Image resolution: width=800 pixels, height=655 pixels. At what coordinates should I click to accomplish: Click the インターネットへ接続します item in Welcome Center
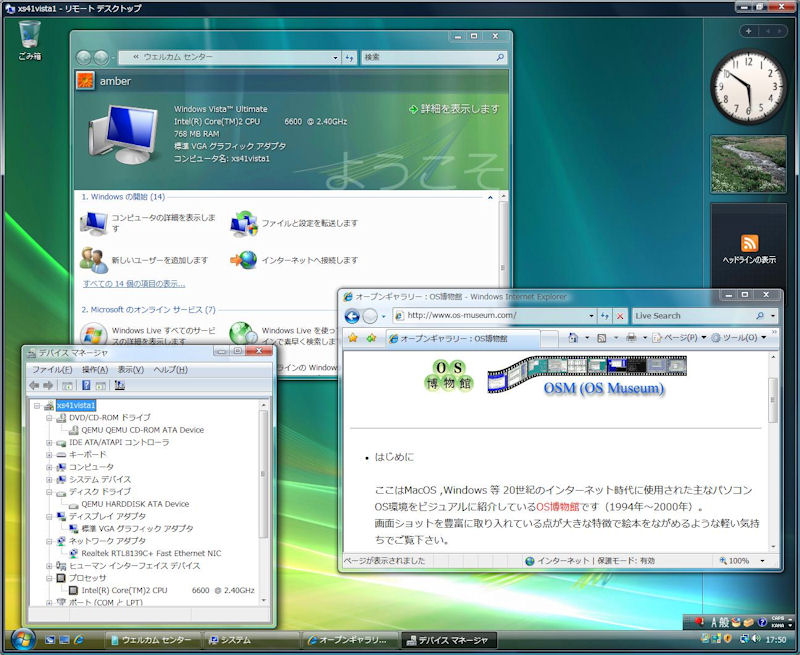[x=294, y=260]
